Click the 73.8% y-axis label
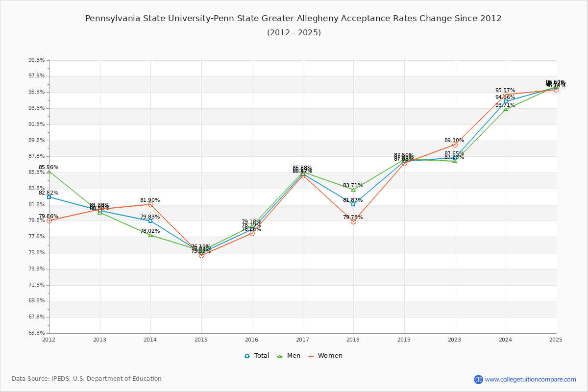 pyautogui.click(x=37, y=269)
